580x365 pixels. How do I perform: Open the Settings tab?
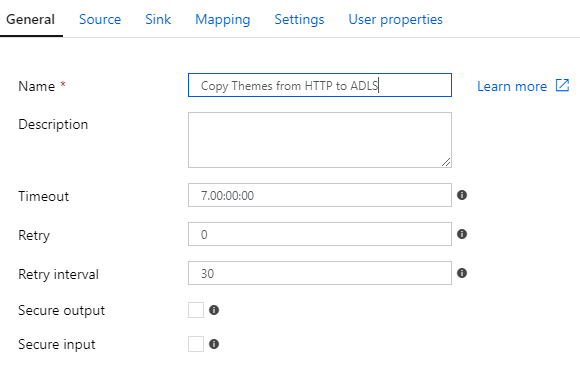click(299, 19)
